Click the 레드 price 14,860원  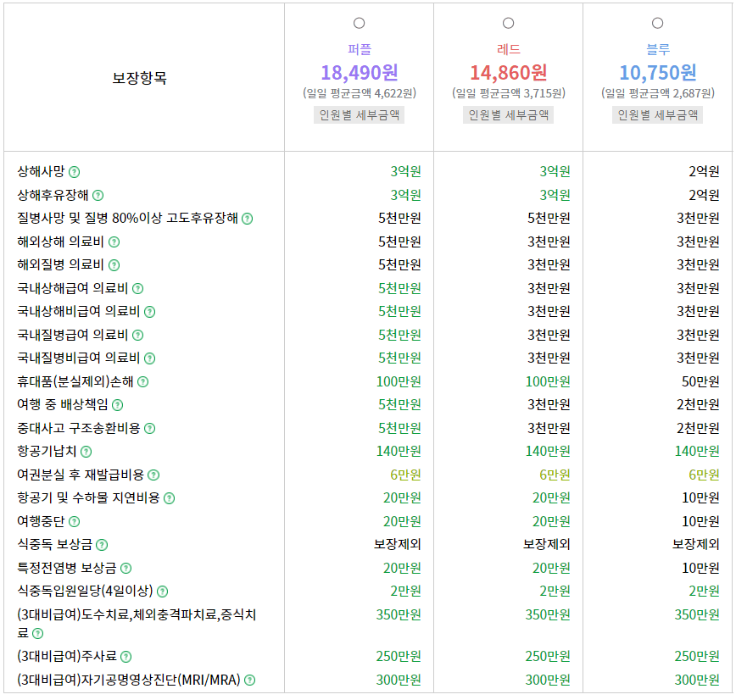click(509, 73)
